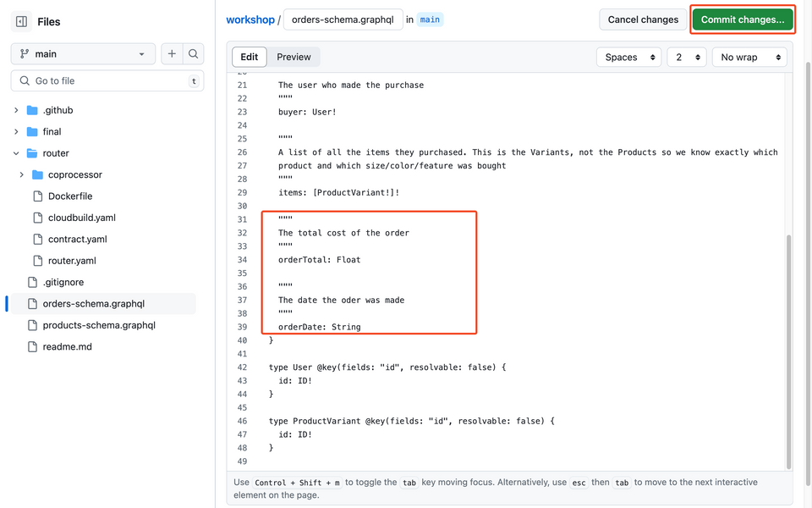Screen dimensions: 812x508
Task: Click 'The total cost of the order' line
Action: click(343, 233)
